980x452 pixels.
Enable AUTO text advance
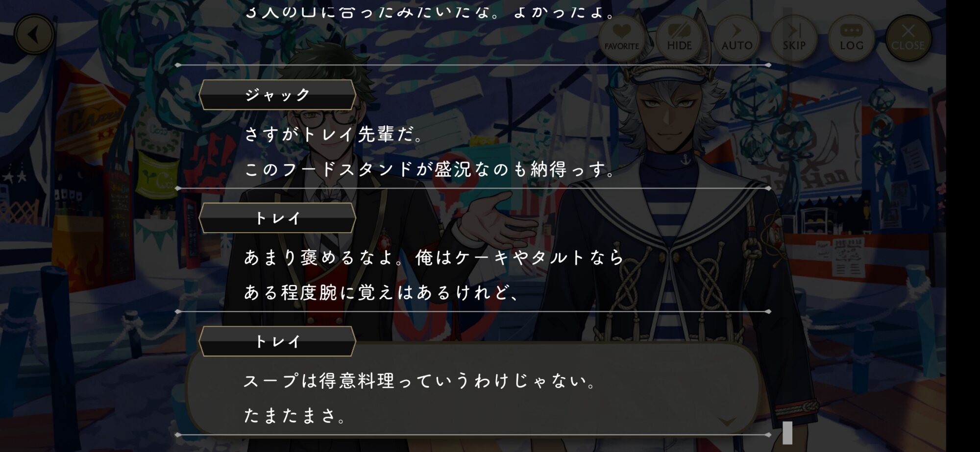click(x=736, y=37)
